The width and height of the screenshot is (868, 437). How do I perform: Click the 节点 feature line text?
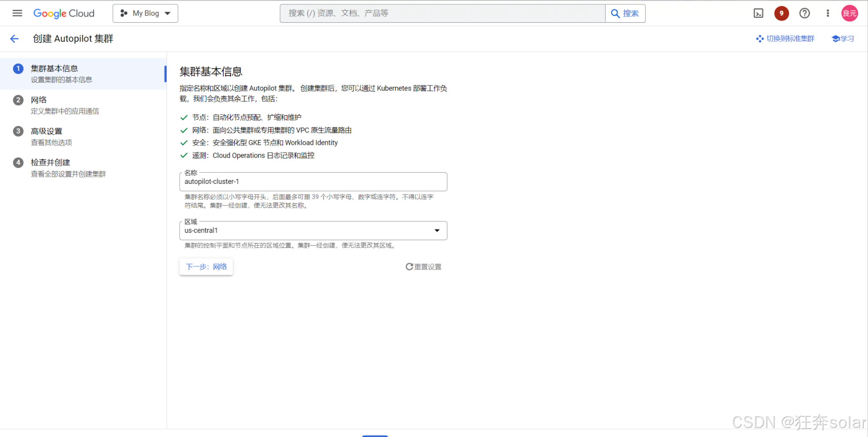246,117
